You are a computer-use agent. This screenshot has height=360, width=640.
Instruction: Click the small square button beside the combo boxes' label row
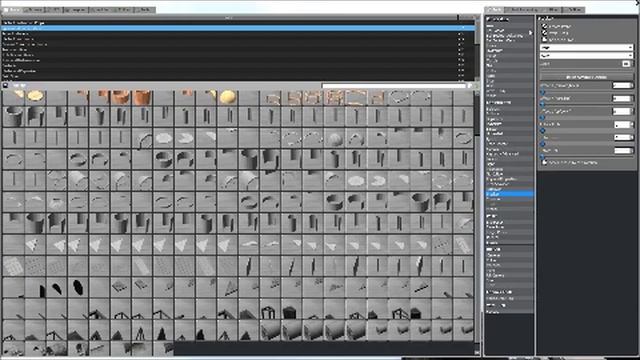(x=626, y=64)
